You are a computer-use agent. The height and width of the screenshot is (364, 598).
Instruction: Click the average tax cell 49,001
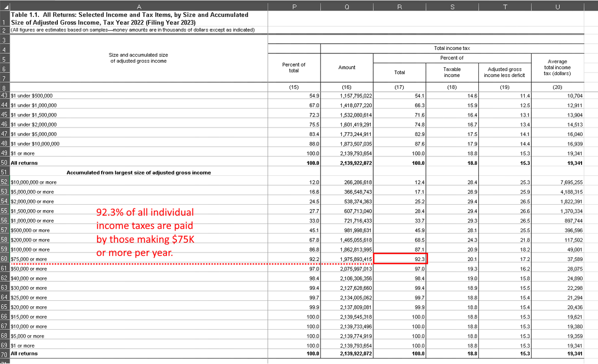[x=558, y=249]
